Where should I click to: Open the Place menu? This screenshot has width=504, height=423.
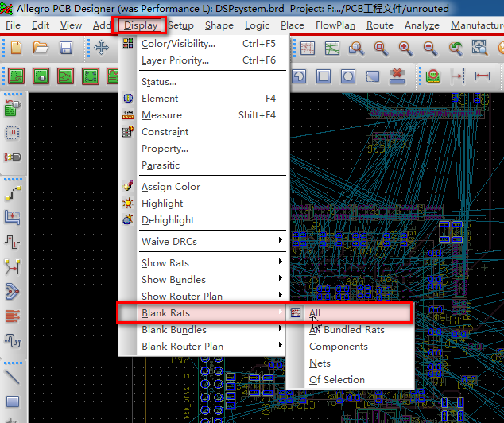[x=293, y=25]
